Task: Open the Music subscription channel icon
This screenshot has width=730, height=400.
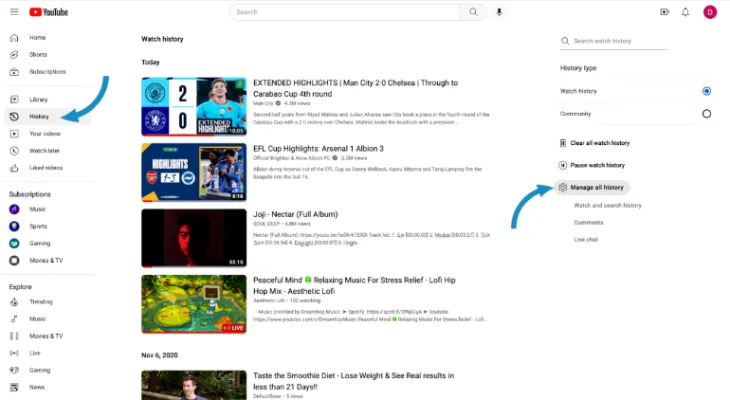Action: tap(14, 209)
